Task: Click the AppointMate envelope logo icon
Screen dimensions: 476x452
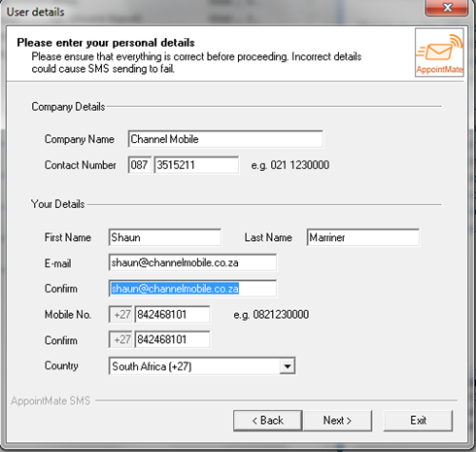Action: click(439, 52)
